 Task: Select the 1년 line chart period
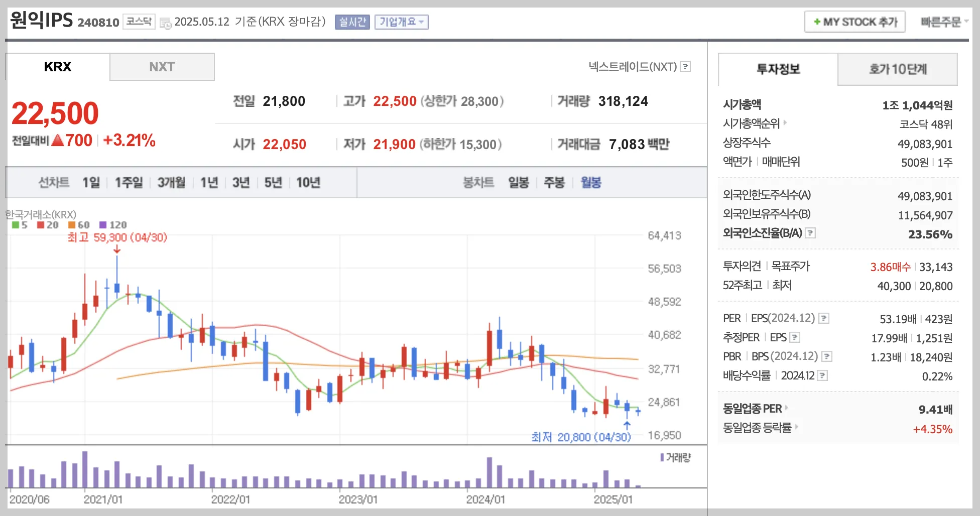point(209,182)
